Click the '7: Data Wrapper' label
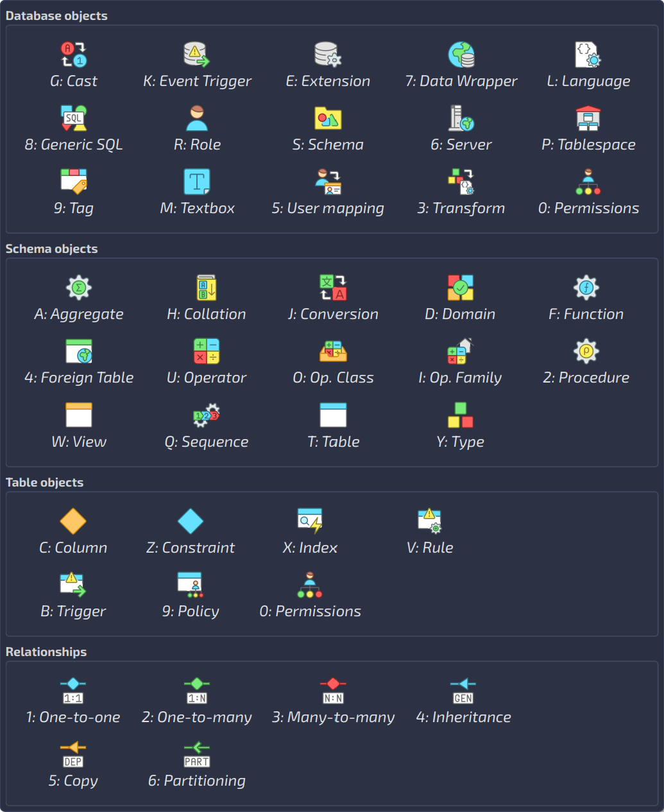 461,82
